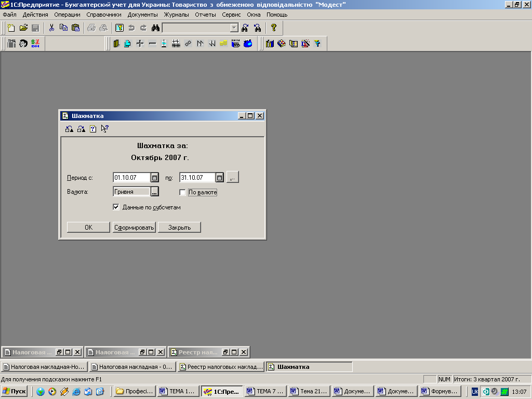Screen dimensions: 532x399
Task: Click the plus sign toolbar icon
Action: 140,44
